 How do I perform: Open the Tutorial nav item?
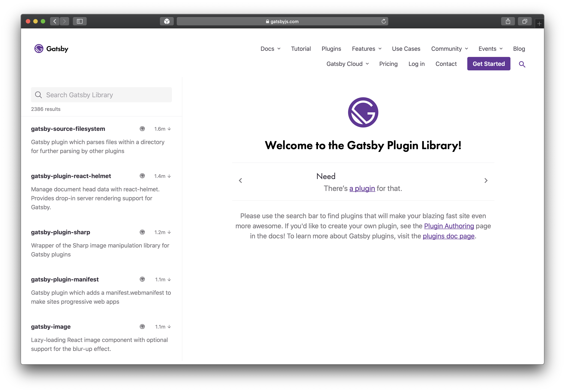coord(301,49)
